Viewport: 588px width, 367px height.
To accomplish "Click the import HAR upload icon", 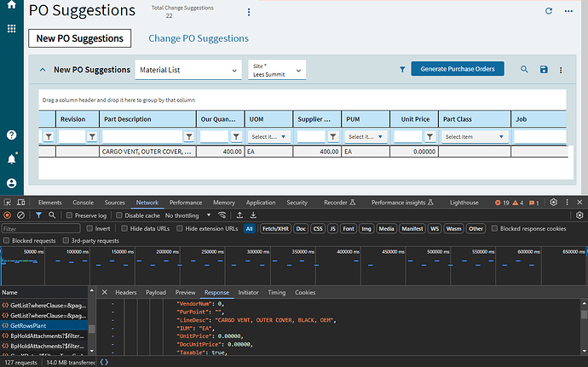I will pos(239,215).
